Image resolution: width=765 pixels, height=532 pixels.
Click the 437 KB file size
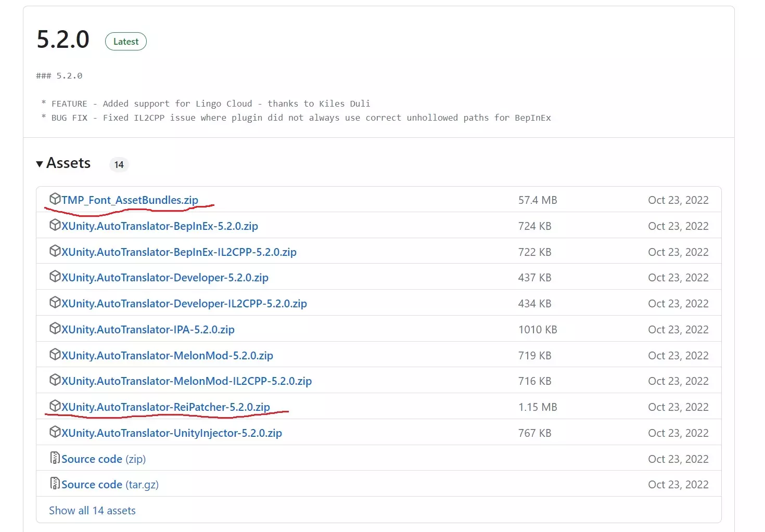click(534, 278)
